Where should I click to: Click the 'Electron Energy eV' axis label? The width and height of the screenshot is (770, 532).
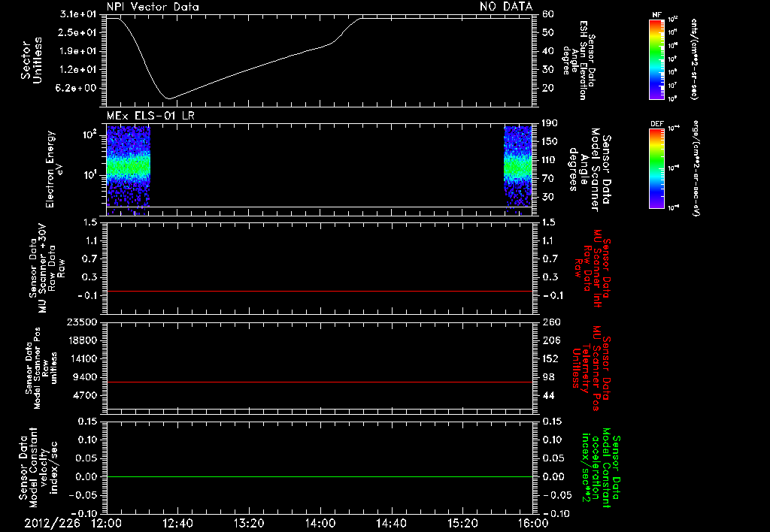pyautogui.click(x=54, y=169)
